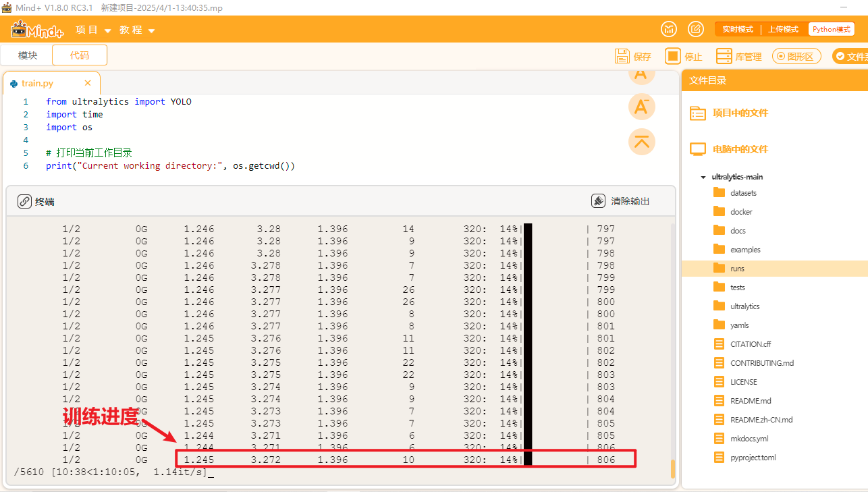Switch to 上传模式 upload mode
This screenshot has height=492, width=868.
[784, 29]
